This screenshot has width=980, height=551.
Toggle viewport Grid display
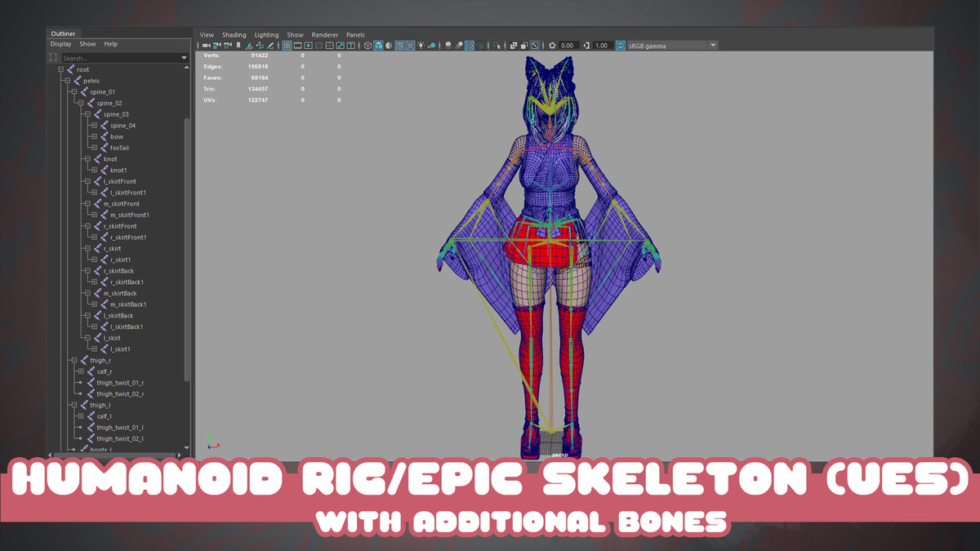point(287,46)
